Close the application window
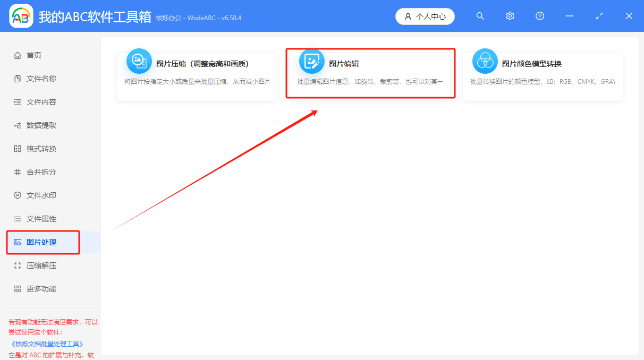 (x=629, y=16)
